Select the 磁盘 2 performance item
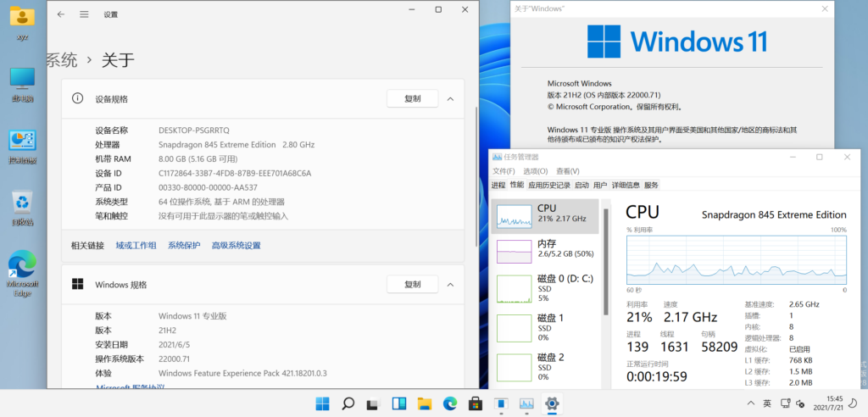This screenshot has width=868, height=417. (x=545, y=367)
